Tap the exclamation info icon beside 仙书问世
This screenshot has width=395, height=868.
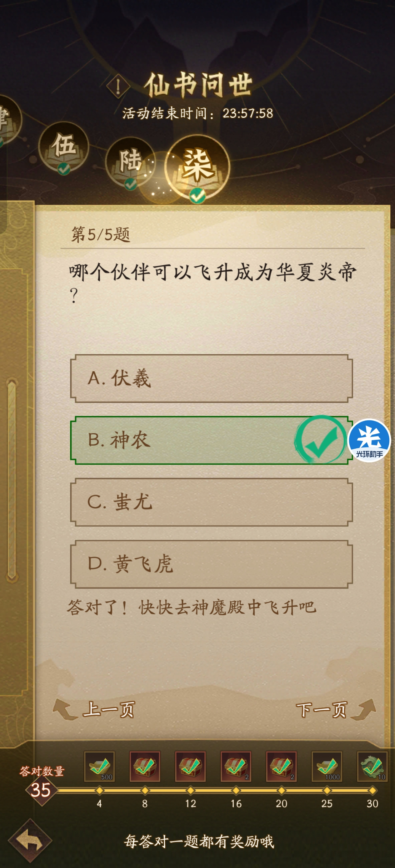(118, 86)
